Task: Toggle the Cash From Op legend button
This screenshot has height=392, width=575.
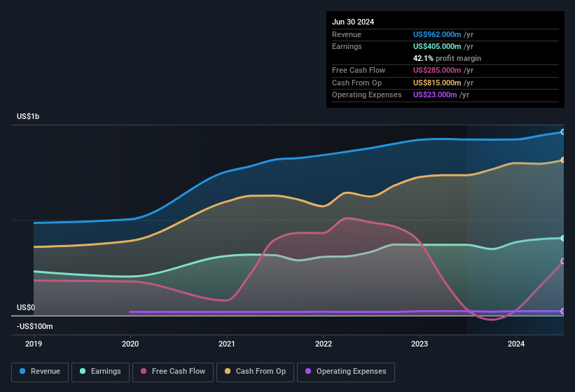Action: click(x=255, y=372)
